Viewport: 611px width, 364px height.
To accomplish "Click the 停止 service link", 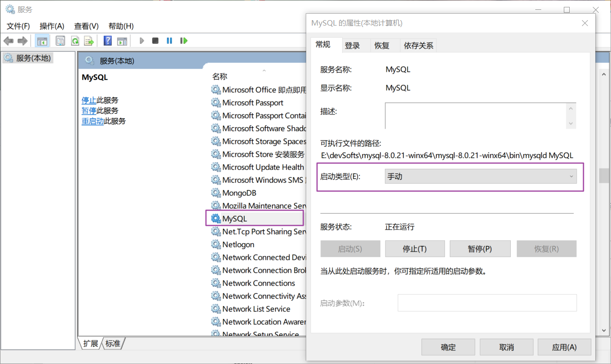I will coord(89,100).
